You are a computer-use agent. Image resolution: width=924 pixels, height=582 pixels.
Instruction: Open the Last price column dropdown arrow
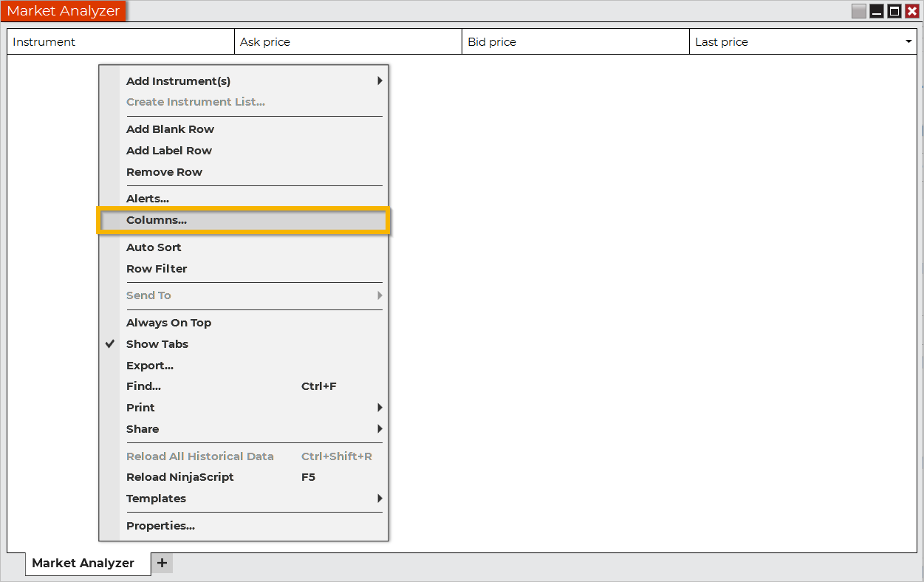(x=908, y=42)
